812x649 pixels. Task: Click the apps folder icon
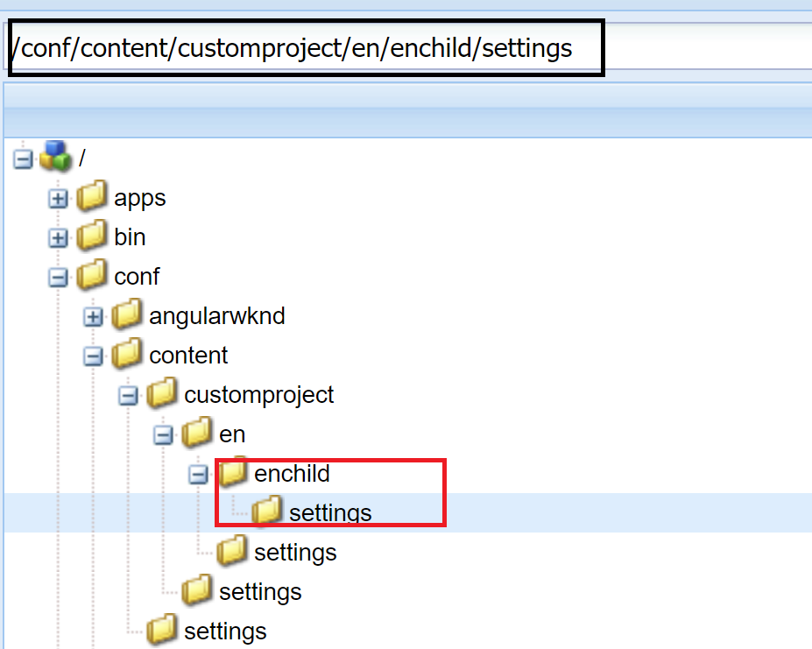click(91, 198)
